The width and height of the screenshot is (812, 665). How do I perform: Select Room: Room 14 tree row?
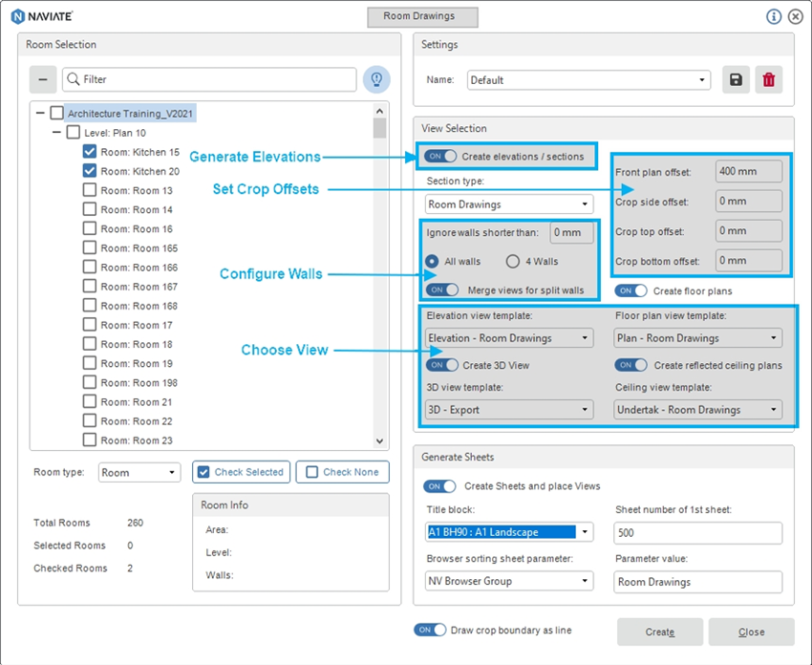[137, 209]
